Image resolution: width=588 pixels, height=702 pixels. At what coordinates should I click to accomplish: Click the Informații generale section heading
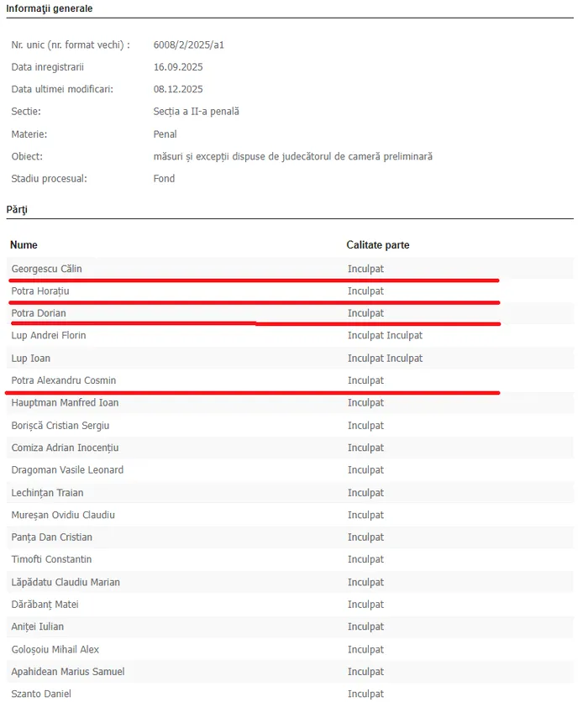click(x=50, y=8)
